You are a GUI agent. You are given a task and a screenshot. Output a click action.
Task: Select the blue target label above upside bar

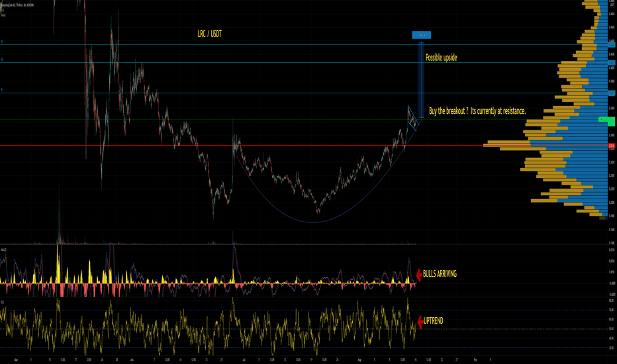pyautogui.click(x=422, y=35)
